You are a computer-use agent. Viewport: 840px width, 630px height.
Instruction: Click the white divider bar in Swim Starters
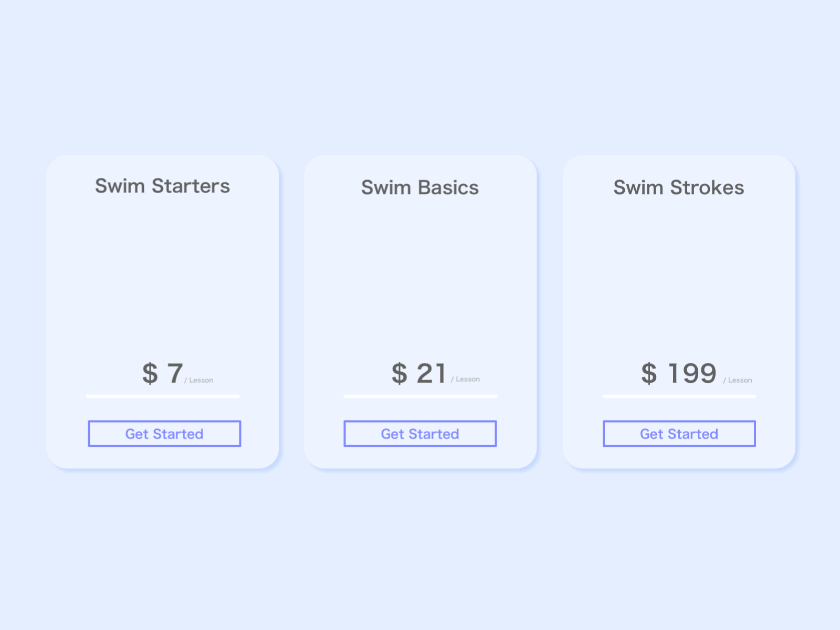coord(163,396)
